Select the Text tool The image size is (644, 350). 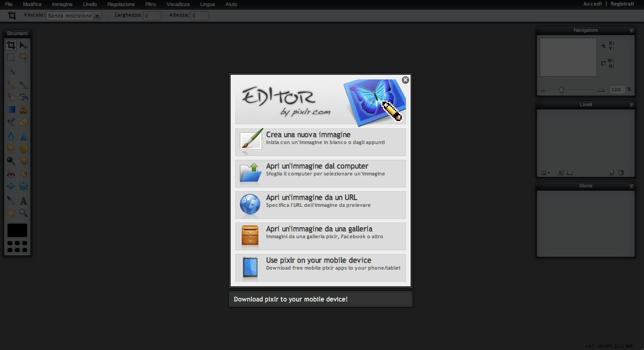point(24,201)
